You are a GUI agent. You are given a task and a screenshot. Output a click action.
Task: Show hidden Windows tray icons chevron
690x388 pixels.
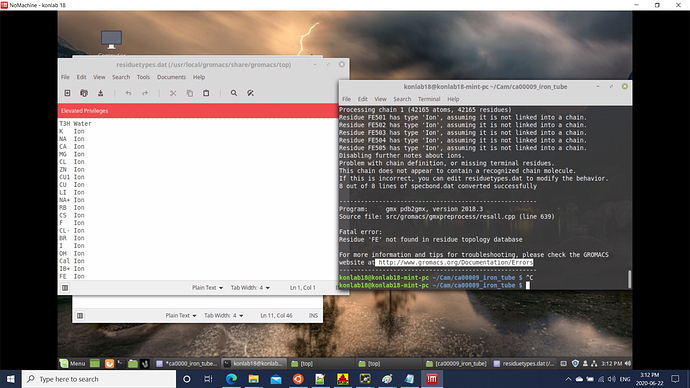568,379
